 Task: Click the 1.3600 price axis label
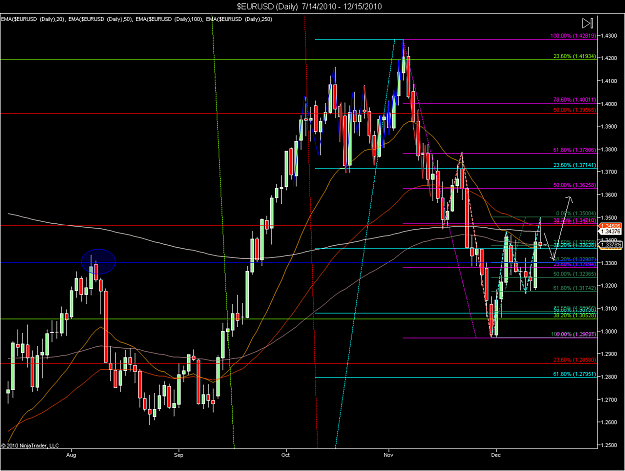tap(609, 195)
